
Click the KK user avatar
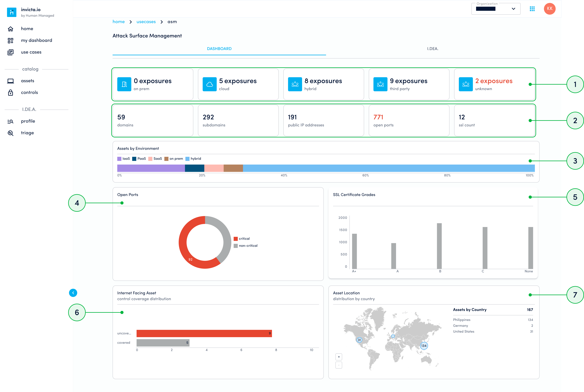(x=549, y=9)
